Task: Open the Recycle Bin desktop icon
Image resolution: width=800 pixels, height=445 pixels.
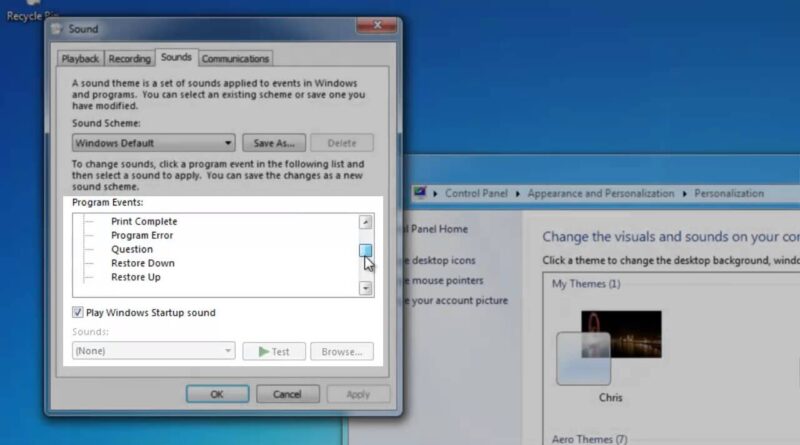Action: (x=32, y=11)
